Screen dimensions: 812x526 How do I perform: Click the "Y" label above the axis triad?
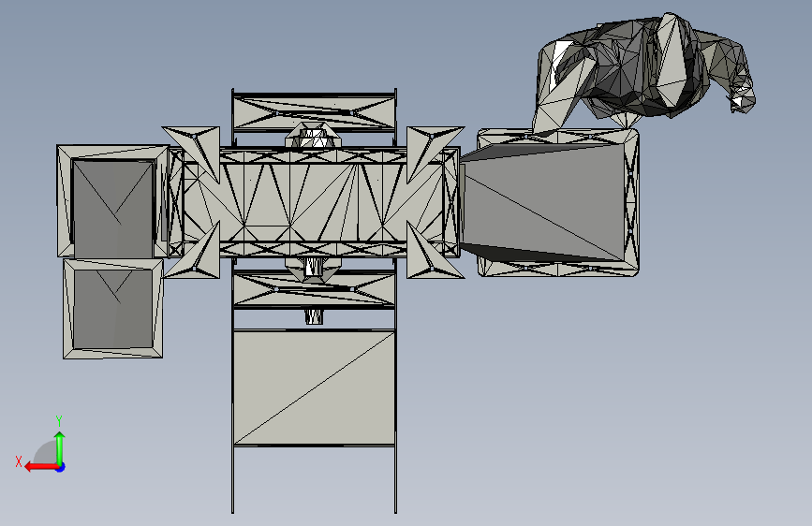pyautogui.click(x=59, y=420)
